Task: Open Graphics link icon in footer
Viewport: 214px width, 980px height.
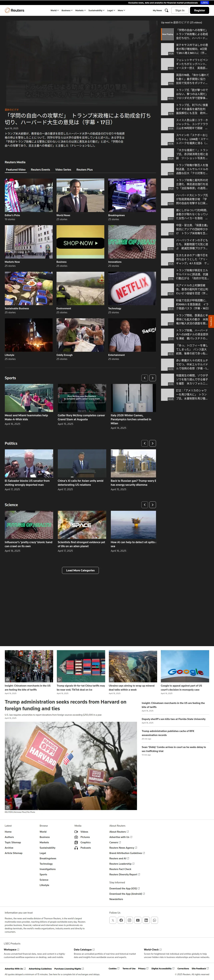Action: click(x=82, y=842)
